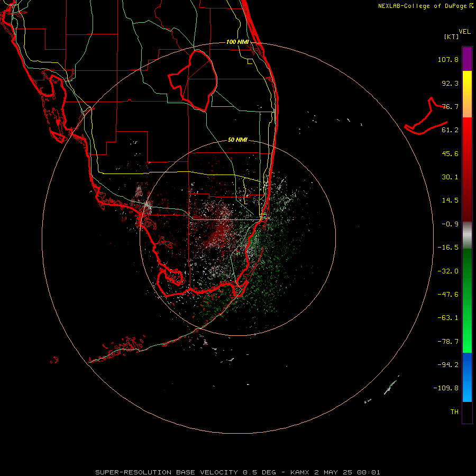The height and width of the screenshot is (476, 476).
Task: Select the -47.6 legend value
Action: tap(448, 295)
